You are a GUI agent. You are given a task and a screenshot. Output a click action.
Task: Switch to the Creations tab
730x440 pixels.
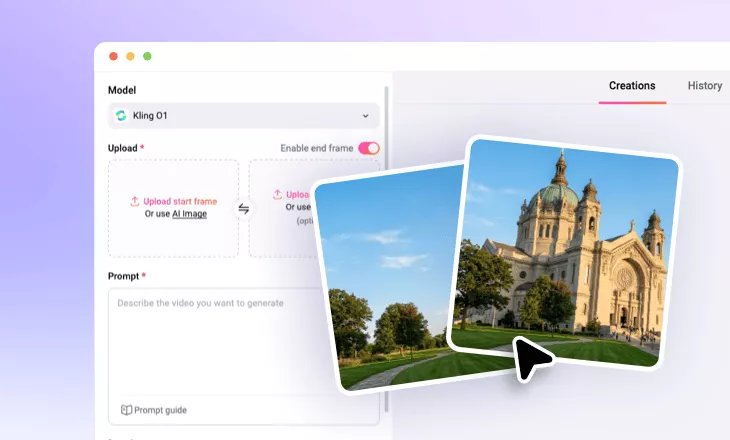coord(632,86)
